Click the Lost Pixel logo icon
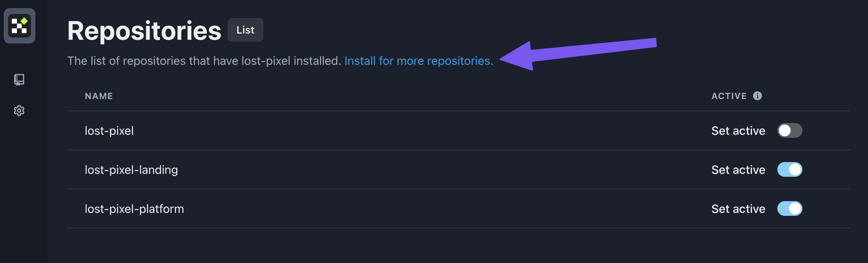This screenshot has width=868, height=263. pyautogui.click(x=20, y=26)
